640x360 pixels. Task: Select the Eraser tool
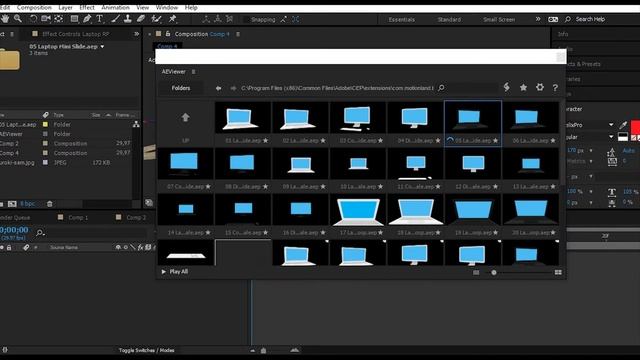[x=141, y=19]
